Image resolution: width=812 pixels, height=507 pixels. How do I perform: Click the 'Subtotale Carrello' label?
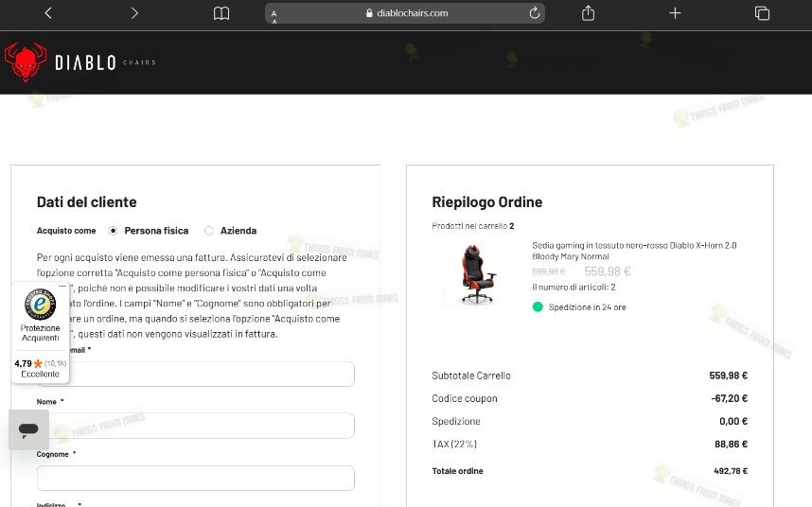click(471, 376)
